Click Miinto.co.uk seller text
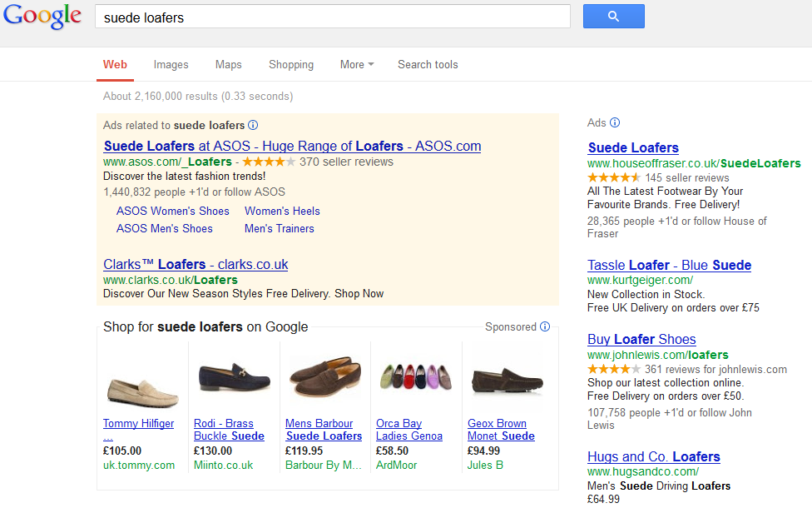Viewport: 812px width, 508px height. tap(223, 466)
